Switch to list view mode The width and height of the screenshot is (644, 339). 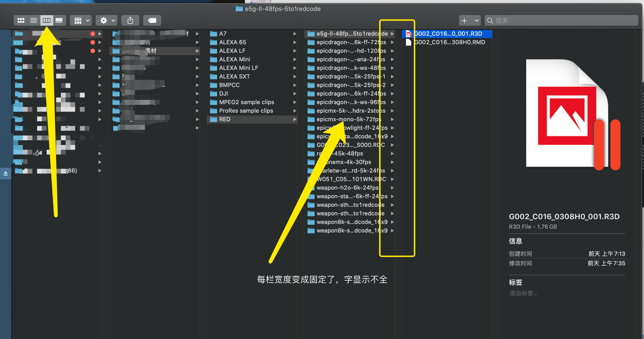click(x=34, y=20)
